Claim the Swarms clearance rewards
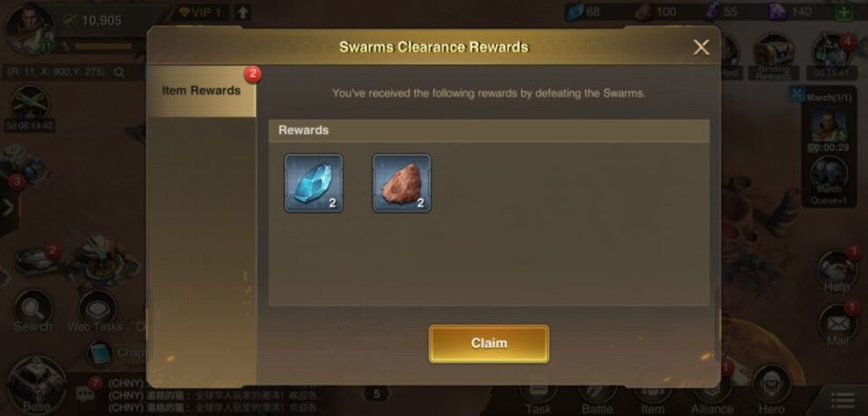 tap(489, 344)
